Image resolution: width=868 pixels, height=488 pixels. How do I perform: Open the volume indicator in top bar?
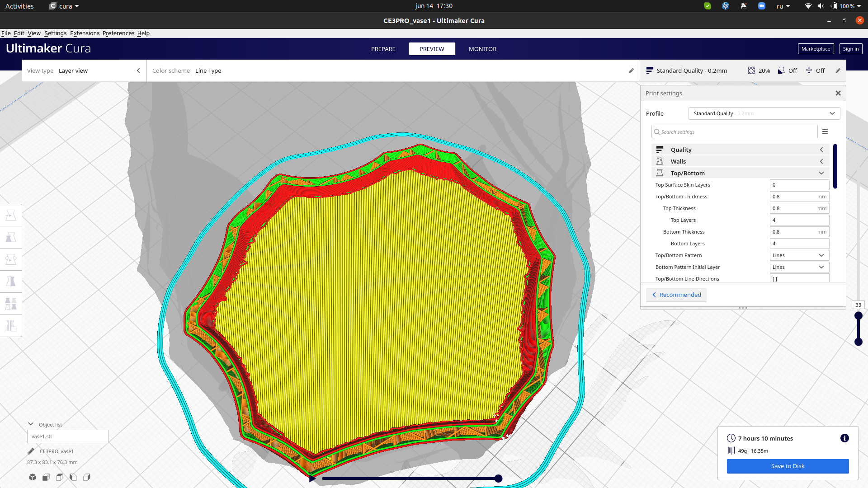coord(821,6)
